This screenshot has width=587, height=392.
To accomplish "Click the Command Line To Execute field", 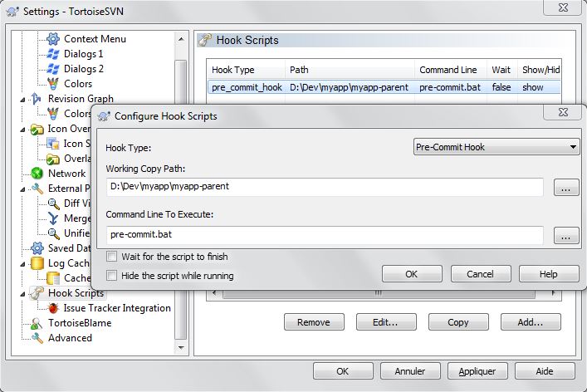I will click(x=325, y=235).
